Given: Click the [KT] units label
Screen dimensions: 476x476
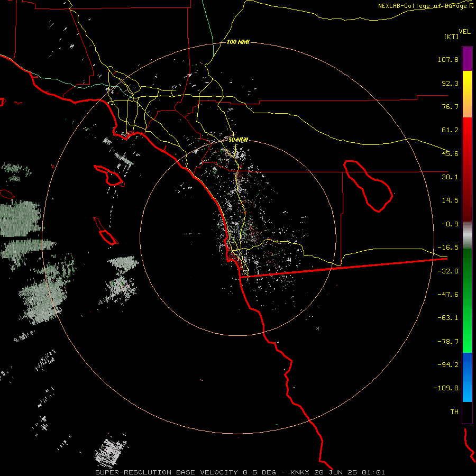Looking at the screenshot, I should [x=451, y=36].
